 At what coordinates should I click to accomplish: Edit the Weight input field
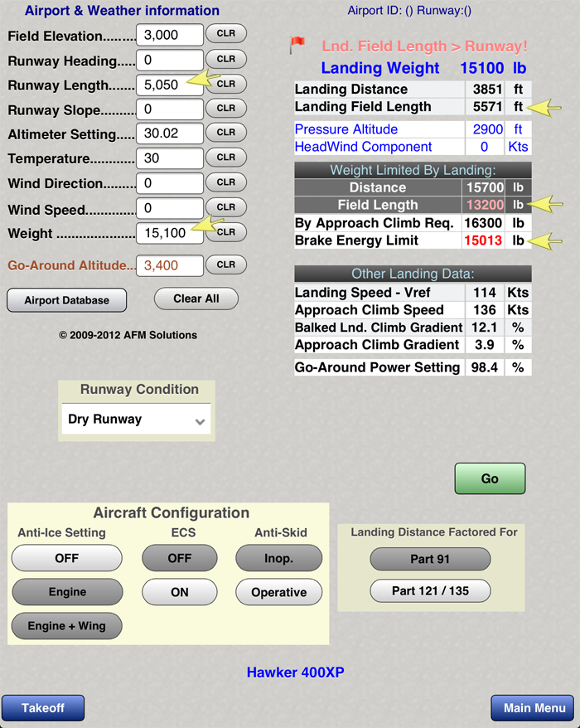pyautogui.click(x=170, y=233)
